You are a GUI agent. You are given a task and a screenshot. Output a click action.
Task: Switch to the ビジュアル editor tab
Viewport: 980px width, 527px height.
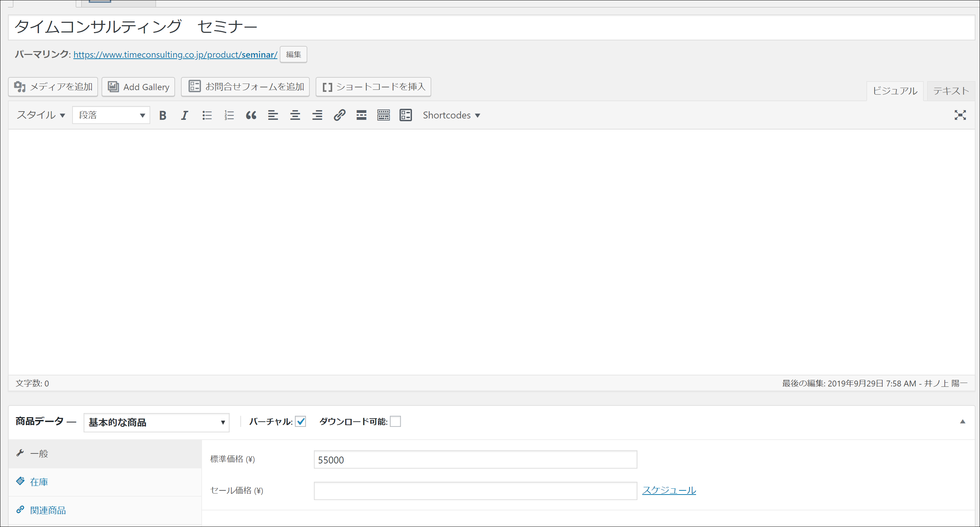coord(895,91)
